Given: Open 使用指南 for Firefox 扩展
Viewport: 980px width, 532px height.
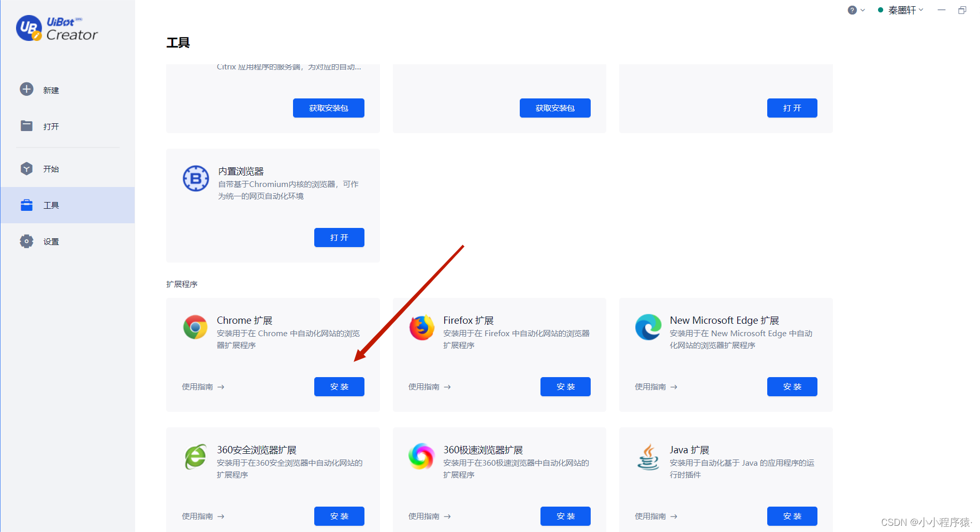Looking at the screenshot, I should (429, 387).
